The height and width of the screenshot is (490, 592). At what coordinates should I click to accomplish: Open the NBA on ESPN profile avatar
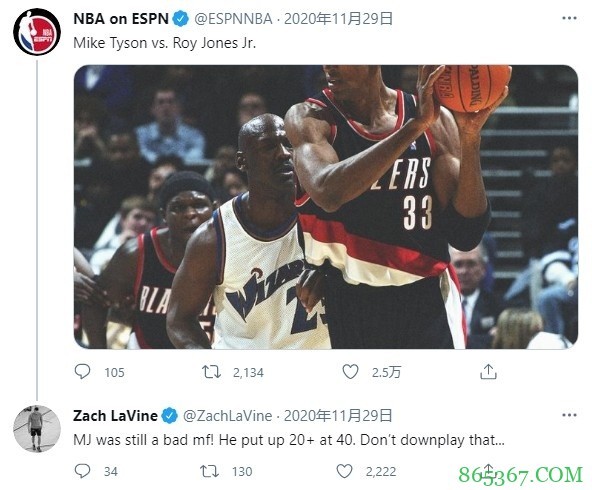coord(37,32)
